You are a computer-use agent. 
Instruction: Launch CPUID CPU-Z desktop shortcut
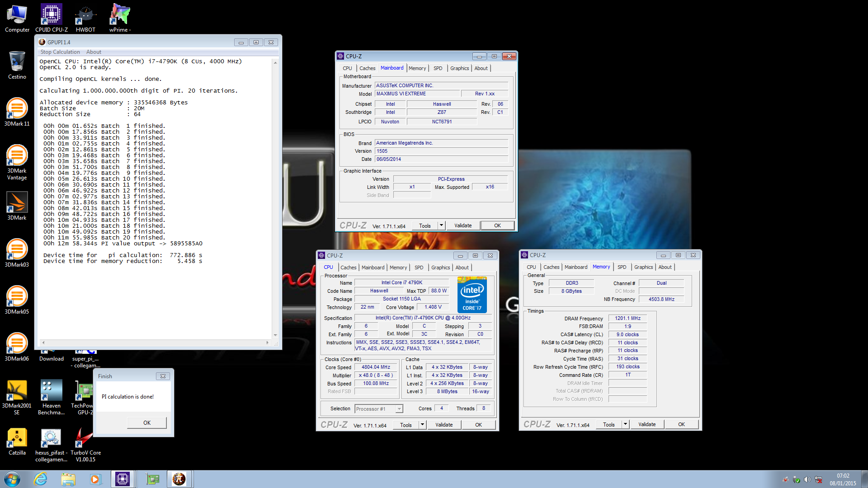52,18
